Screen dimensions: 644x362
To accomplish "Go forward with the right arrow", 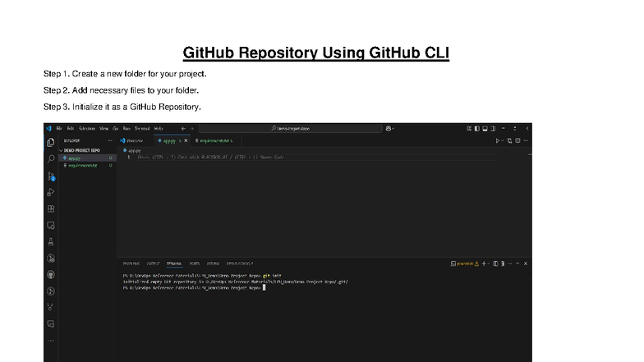I will (191, 128).
